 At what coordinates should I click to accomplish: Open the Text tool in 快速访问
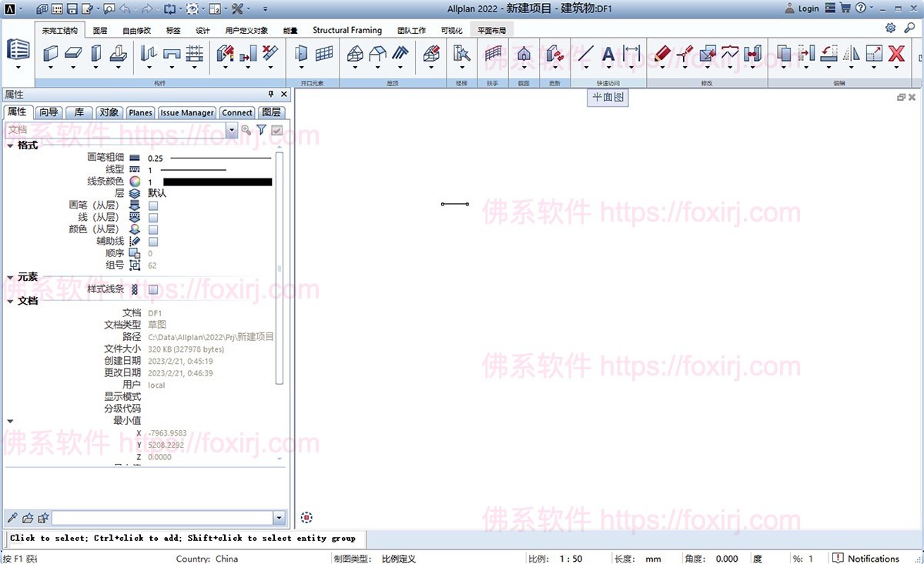coord(607,54)
